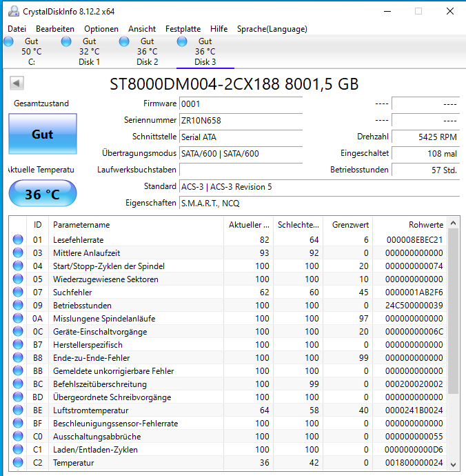The height and width of the screenshot is (476, 466).
Task: Click the empty Laufwerksbuchstaben field
Action: 241,170
